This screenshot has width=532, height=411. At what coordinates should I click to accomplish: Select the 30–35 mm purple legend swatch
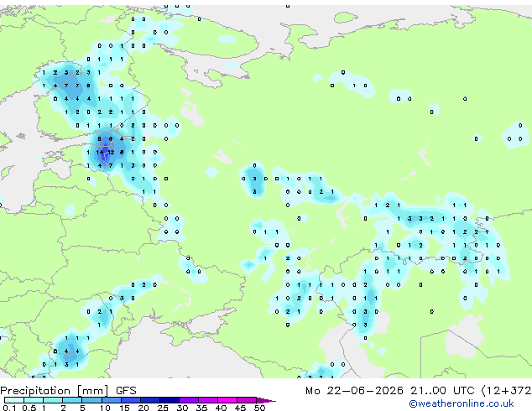[189, 400]
